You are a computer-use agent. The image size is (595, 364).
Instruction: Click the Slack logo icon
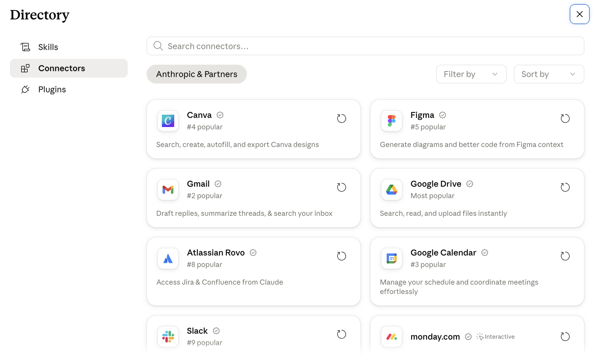(168, 337)
